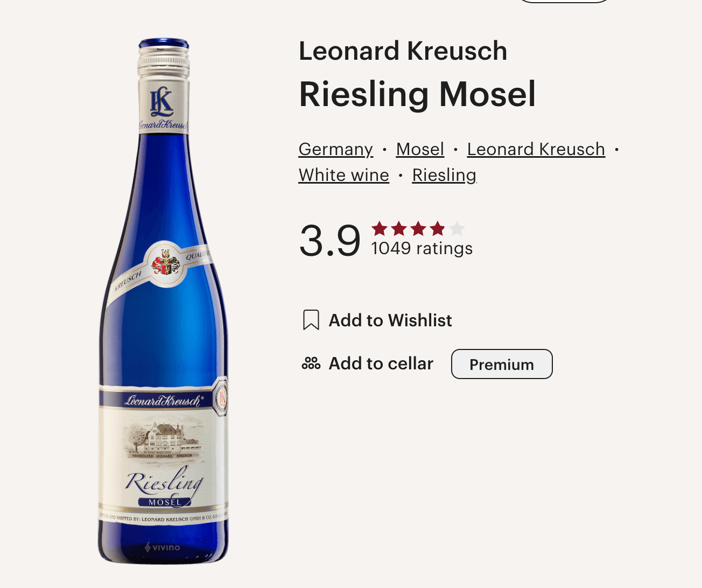The image size is (702, 588).
Task: Open the Germany country link
Action: coord(335,149)
